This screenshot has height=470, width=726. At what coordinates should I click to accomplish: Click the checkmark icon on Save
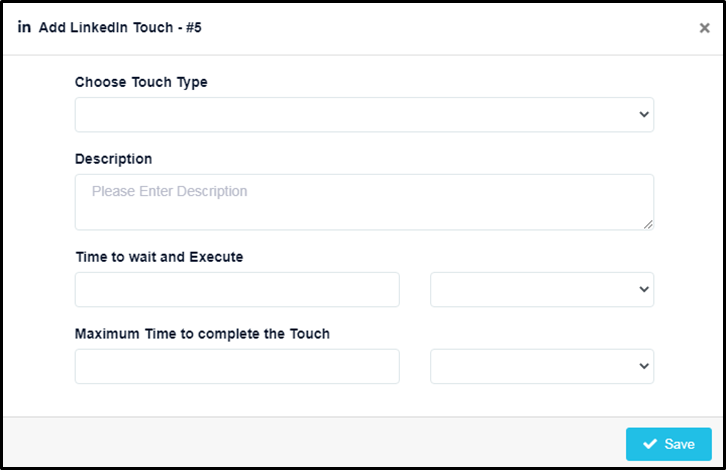pyautogui.click(x=650, y=444)
